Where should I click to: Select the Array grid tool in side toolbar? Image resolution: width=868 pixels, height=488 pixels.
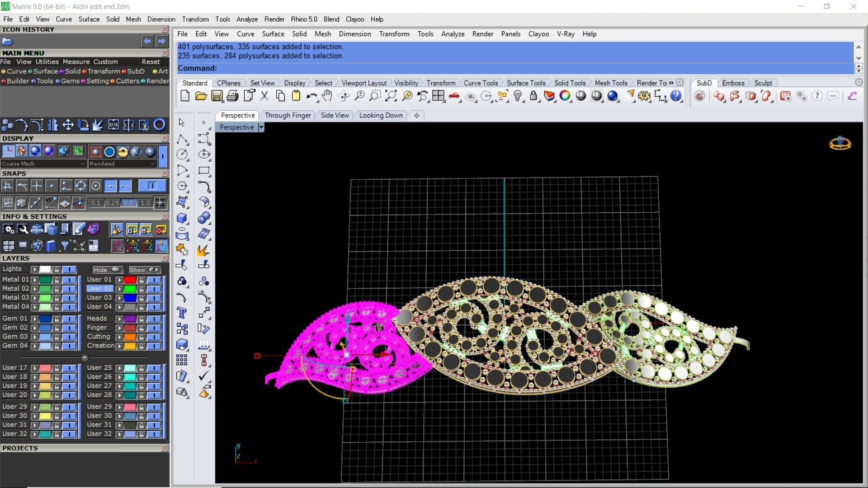coord(182,360)
